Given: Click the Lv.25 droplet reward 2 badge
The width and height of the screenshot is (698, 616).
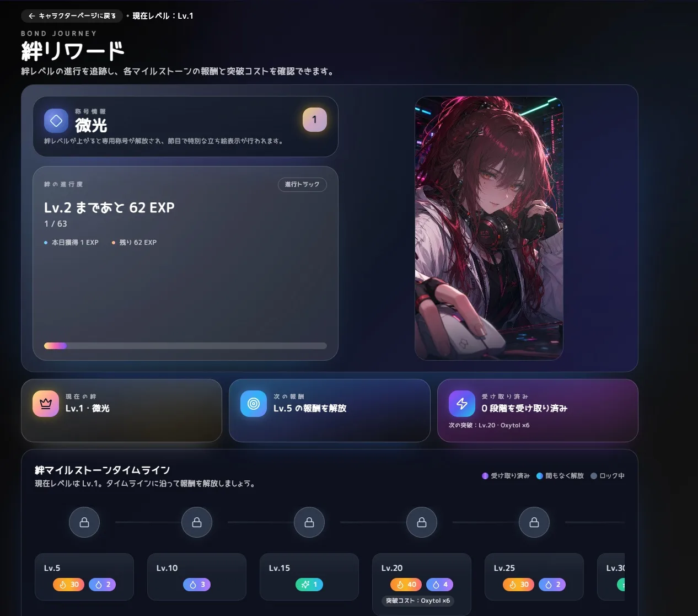Looking at the screenshot, I should [x=552, y=585].
